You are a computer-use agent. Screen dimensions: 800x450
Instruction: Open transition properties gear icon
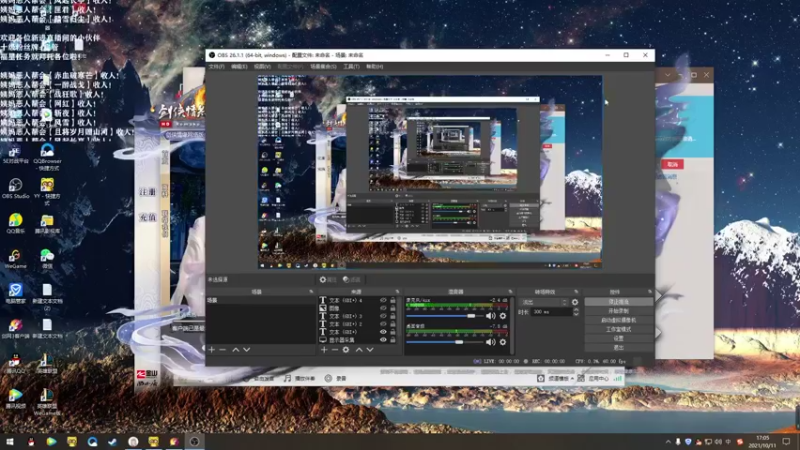tap(575, 302)
